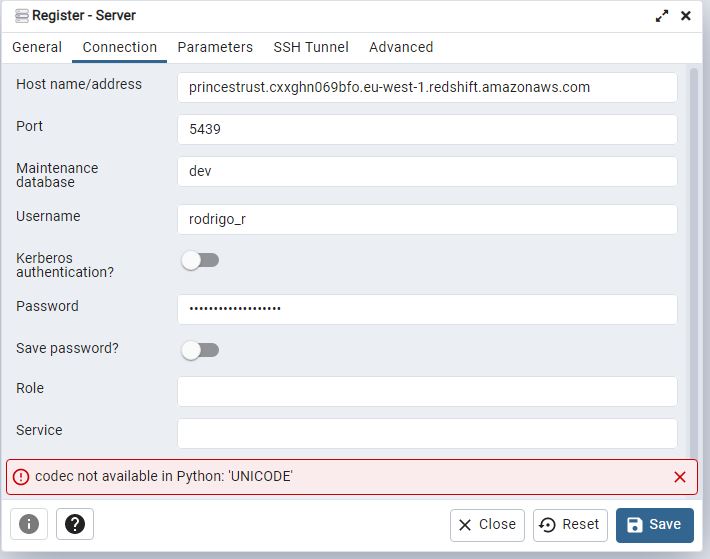Open the Parameters tab
Image resolution: width=710 pixels, height=559 pixels.
215,47
